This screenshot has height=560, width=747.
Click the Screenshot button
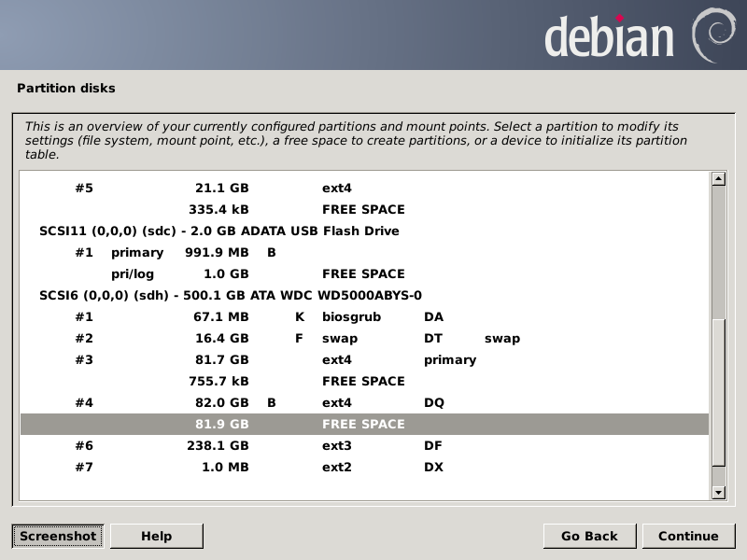point(58,536)
